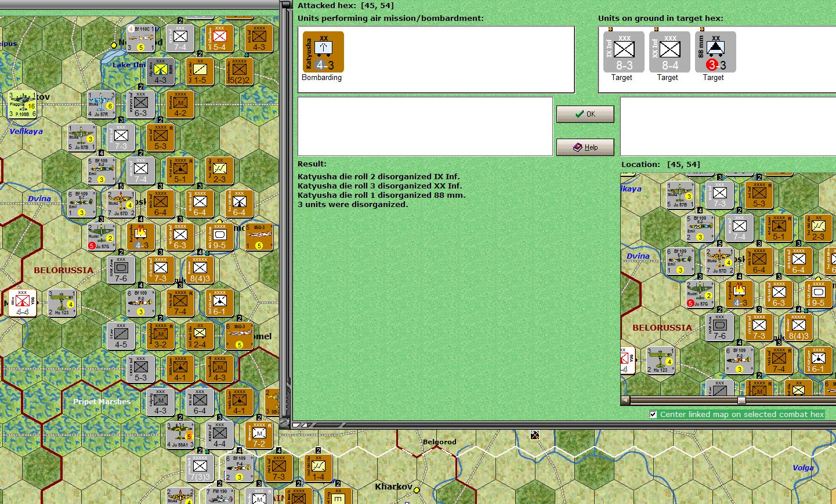Select the MiG-3 fighter near Gomel
Screen dimensions: 836x504
(x=239, y=336)
